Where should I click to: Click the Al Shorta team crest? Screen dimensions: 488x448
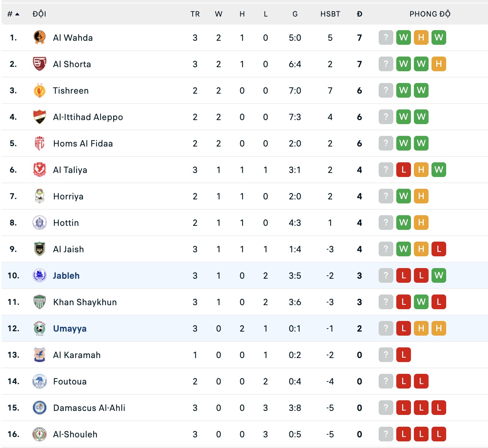pos(40,64)
